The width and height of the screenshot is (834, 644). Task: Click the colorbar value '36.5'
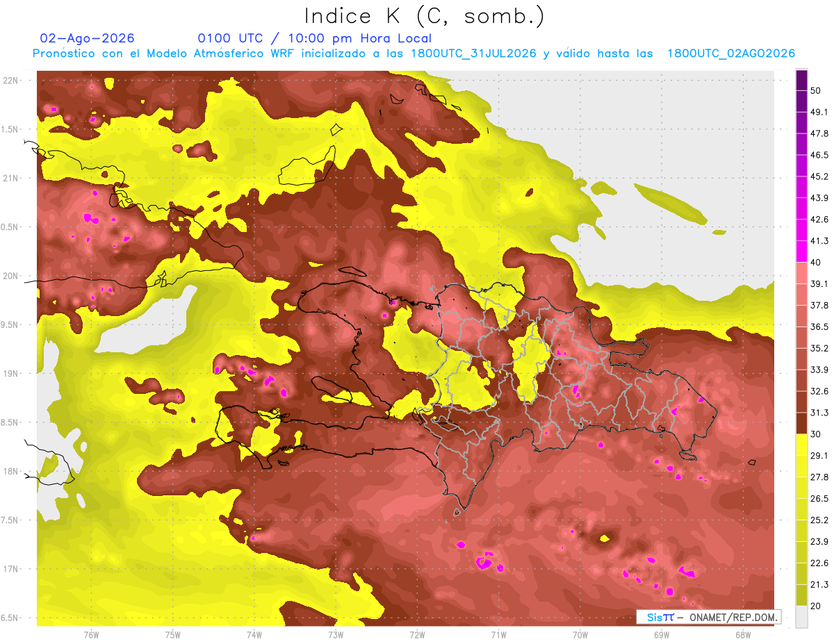point(820,327)
